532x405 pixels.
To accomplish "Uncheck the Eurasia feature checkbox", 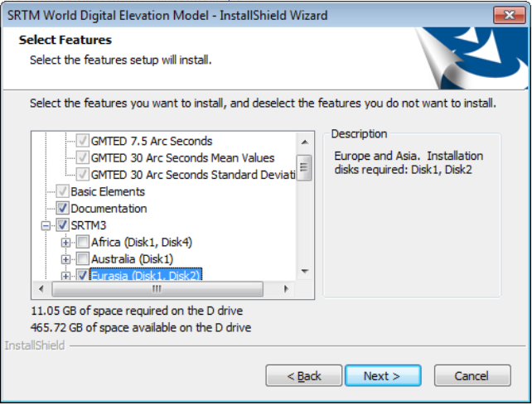I will click(83, 275).
